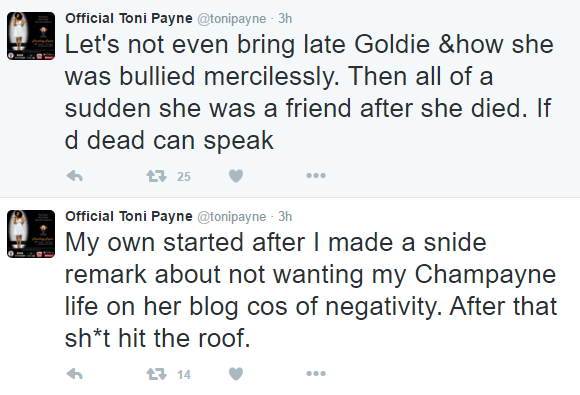
Task: Open the 3h timestamp on the second tweet
Action: (285, 217)
